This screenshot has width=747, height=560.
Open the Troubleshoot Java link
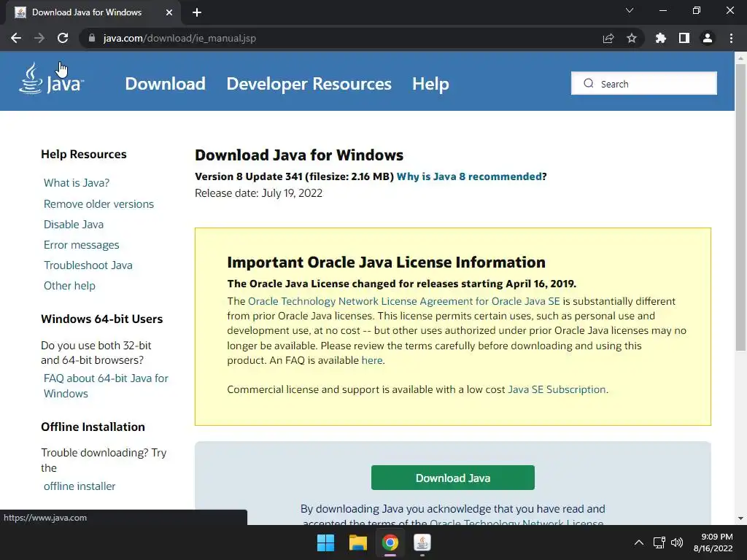88,265
